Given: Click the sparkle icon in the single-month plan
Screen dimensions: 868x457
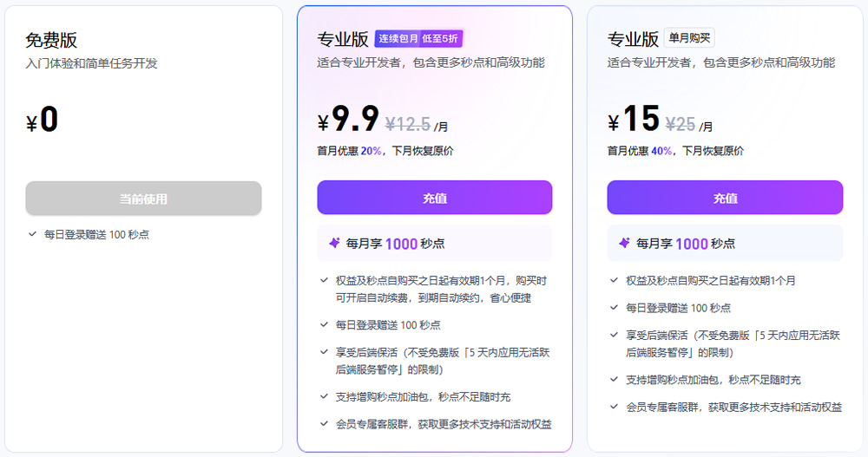Looking at the screenshot, I should click(624, 244).
